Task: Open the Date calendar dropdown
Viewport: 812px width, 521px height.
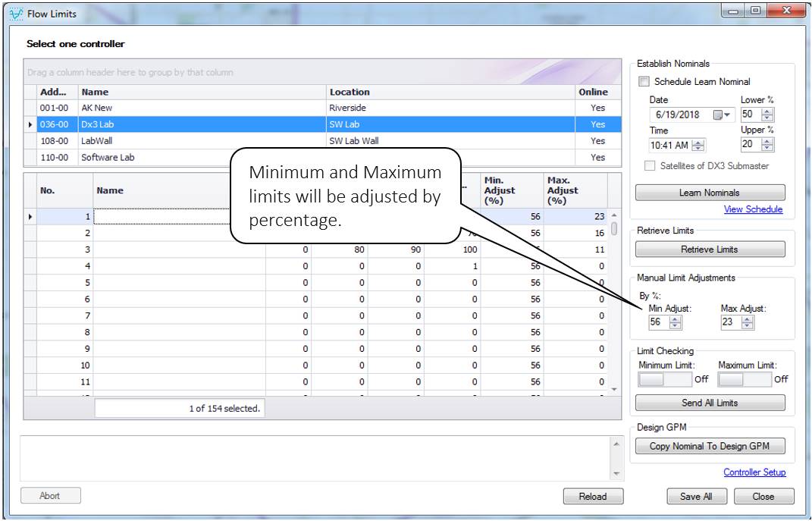Action: 721,115
